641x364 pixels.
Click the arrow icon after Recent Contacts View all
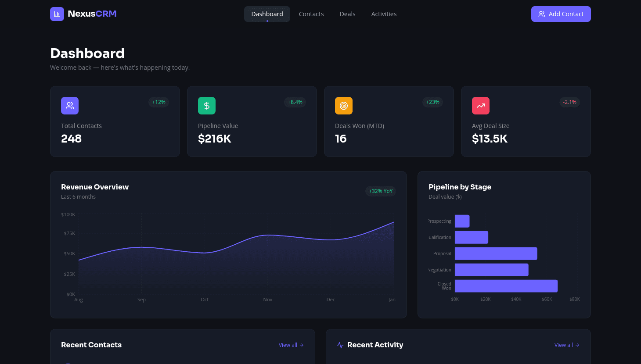coord(302,345)
